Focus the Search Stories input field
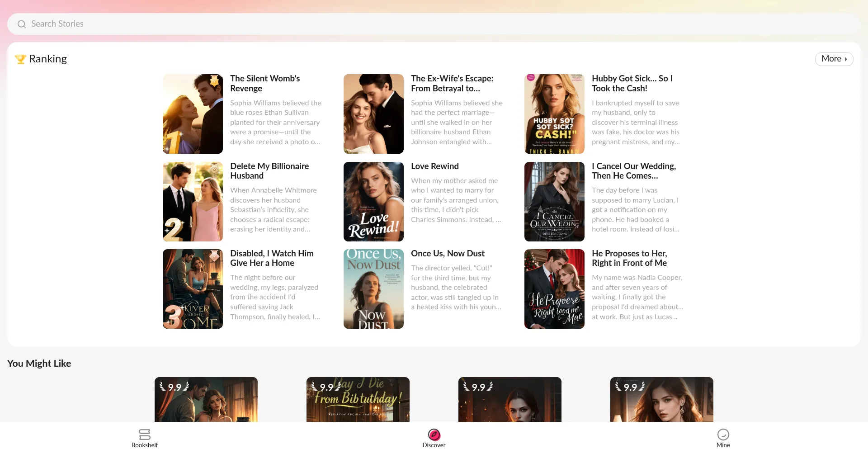This screenshot has width=868, height=449. click(434, 24)
